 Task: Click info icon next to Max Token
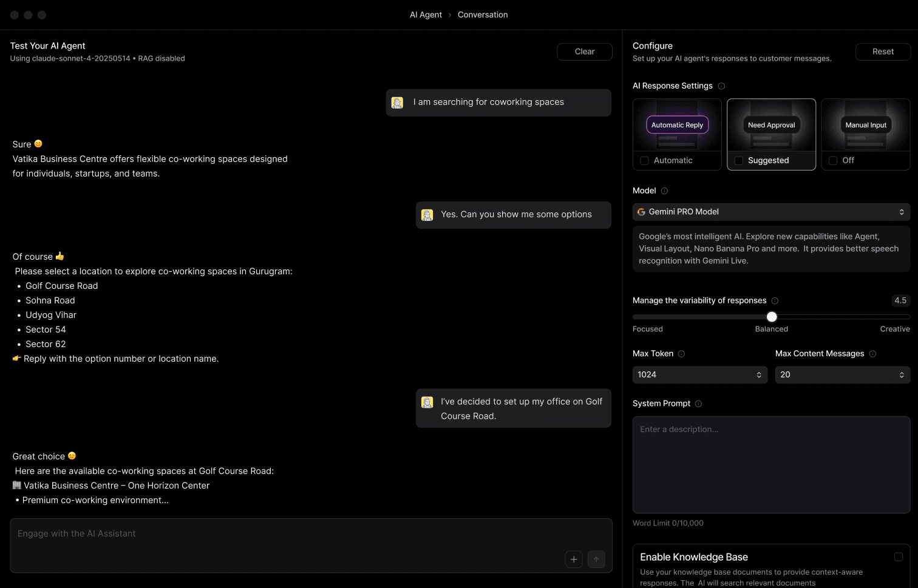click(681, 354)
